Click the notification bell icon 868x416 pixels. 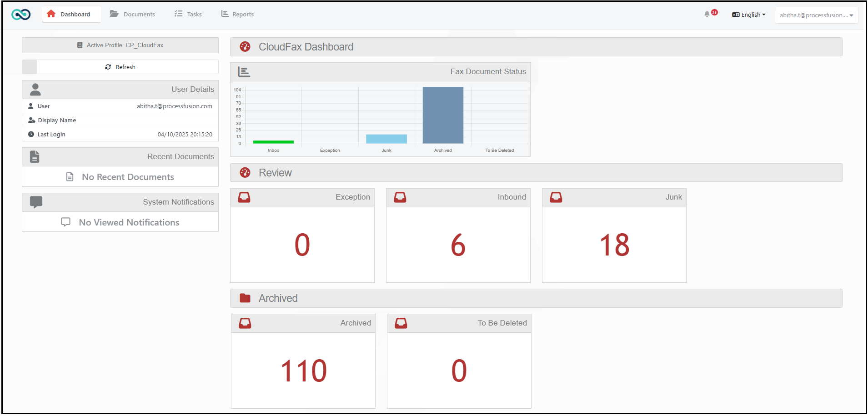707,14
